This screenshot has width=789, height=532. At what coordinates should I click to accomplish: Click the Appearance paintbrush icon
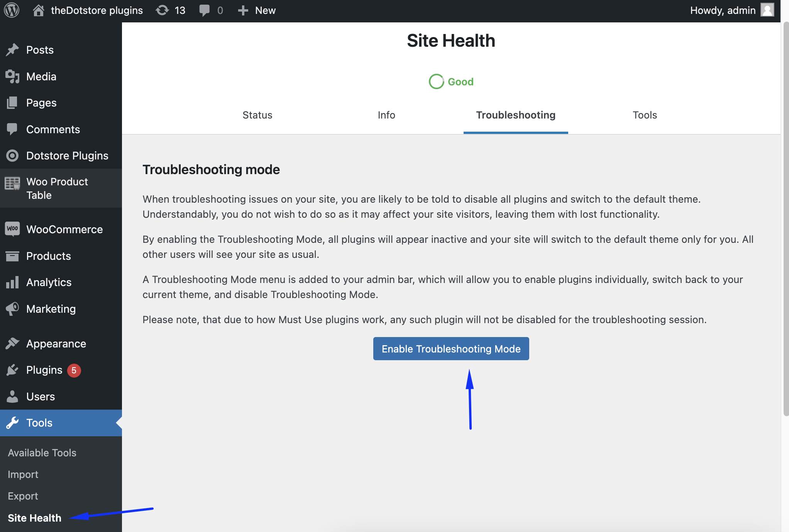(x=12, y=344)
